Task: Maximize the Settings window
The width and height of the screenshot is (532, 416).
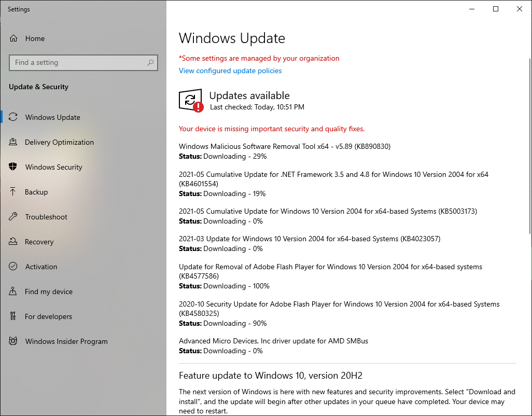Action: click(x=496, y=9)
